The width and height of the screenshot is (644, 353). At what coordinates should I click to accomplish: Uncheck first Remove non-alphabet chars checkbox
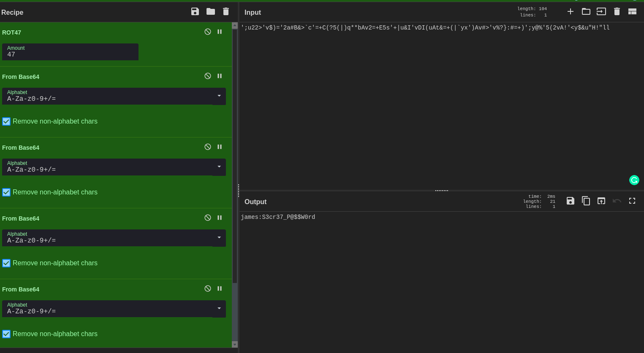coord(6,121)
